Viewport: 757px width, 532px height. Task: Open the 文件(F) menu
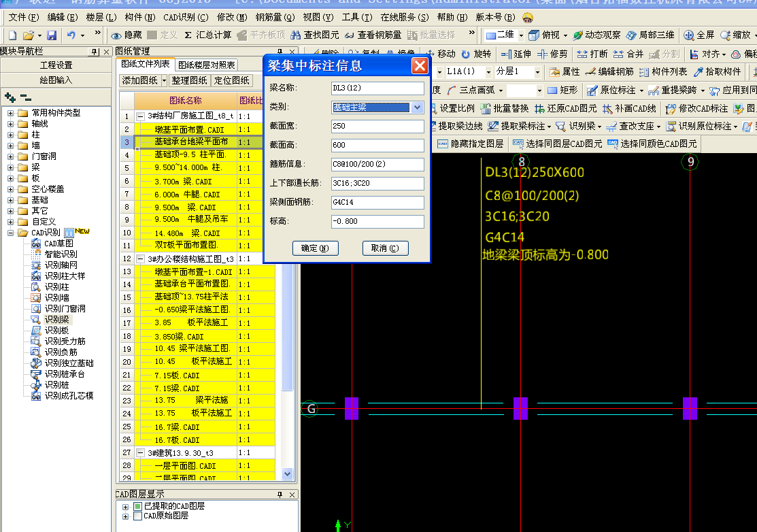pyautogui.click(x=23, y=18)
